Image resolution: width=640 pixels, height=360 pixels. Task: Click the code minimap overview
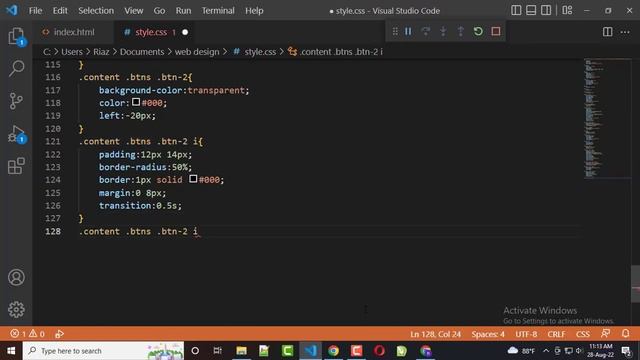coord(607,118)
